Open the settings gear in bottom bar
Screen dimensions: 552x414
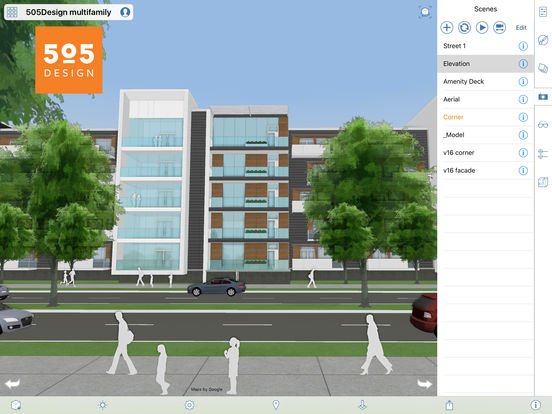189,405
